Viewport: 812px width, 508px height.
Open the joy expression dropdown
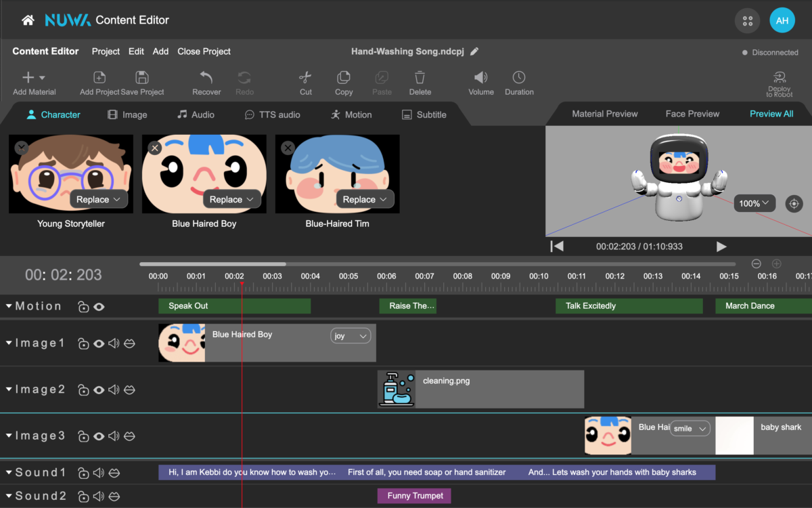click(x=351, y=336)
